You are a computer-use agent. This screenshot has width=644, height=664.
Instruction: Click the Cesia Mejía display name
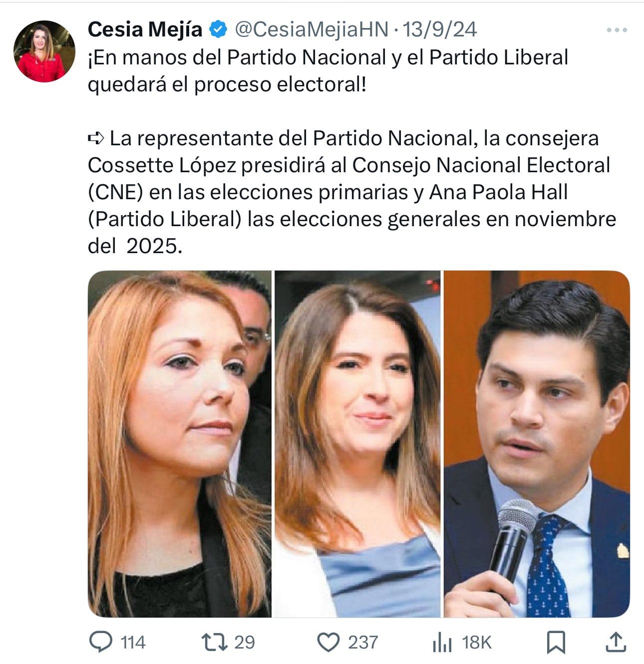coord(145,29)
